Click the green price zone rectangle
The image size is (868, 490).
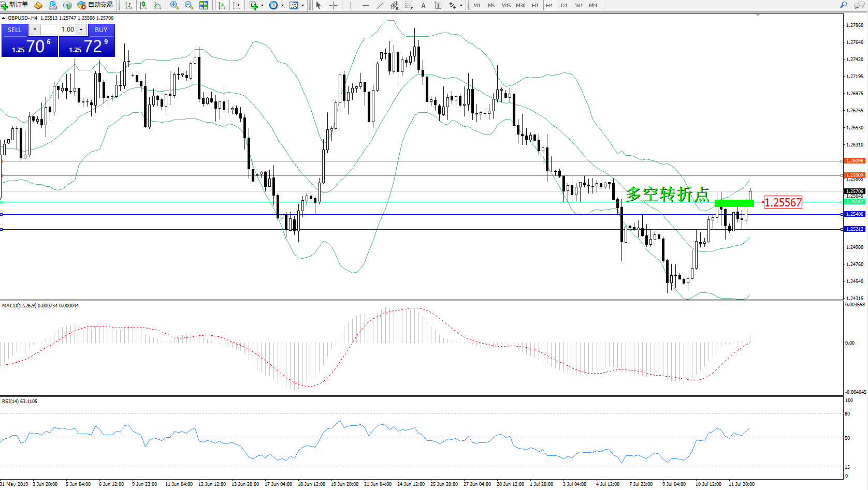tap(734, 203)
